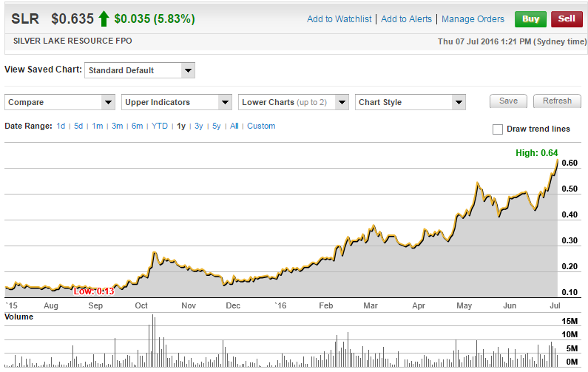Click the Save chart button
Image resolution: width=588 pixels, height=372 pixels.
(508, 101)
